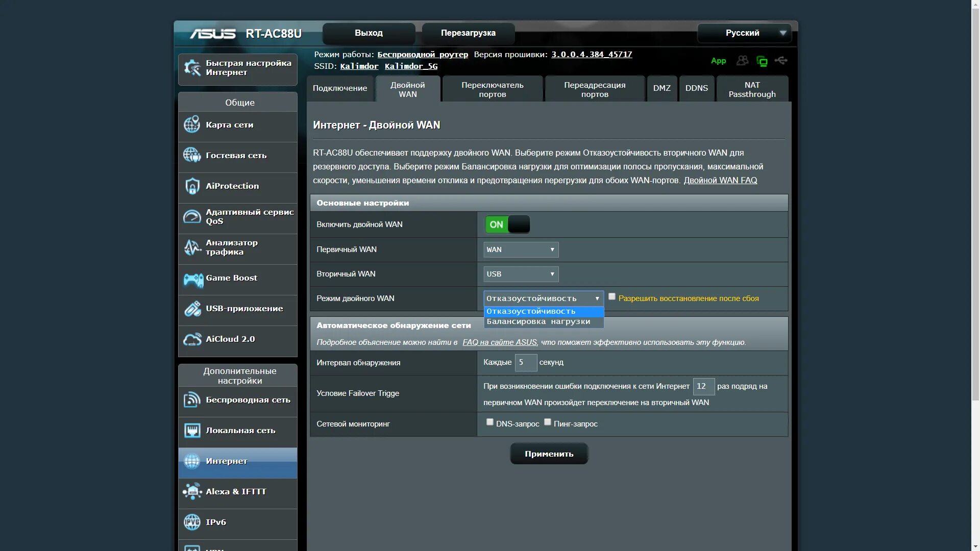Image resolution: width=980 pixels, height=551 pixels.
Task: Open AiProtection shield icon
Action: [x=192, y=186]
